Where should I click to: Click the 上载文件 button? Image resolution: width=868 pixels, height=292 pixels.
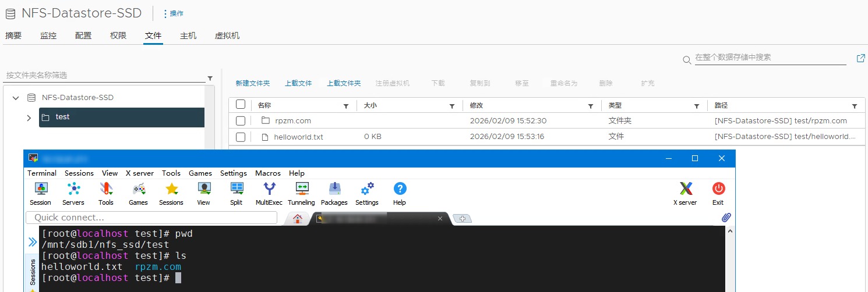click(298, 83)
